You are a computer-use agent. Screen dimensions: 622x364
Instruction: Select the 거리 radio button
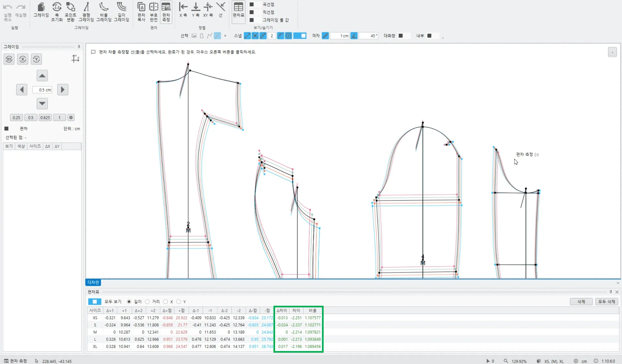click(x=148, y=302)
